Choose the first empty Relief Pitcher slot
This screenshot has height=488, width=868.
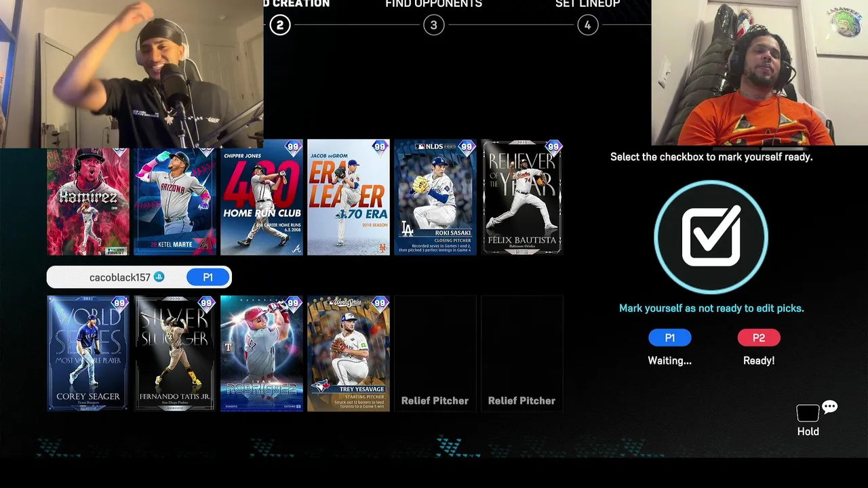point(435,353)
